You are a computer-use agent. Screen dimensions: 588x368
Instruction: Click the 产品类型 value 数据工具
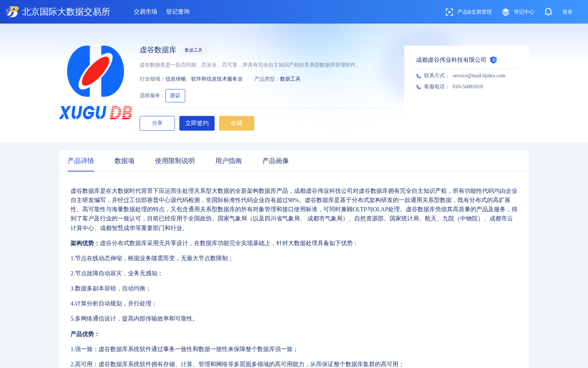point(290,79)
